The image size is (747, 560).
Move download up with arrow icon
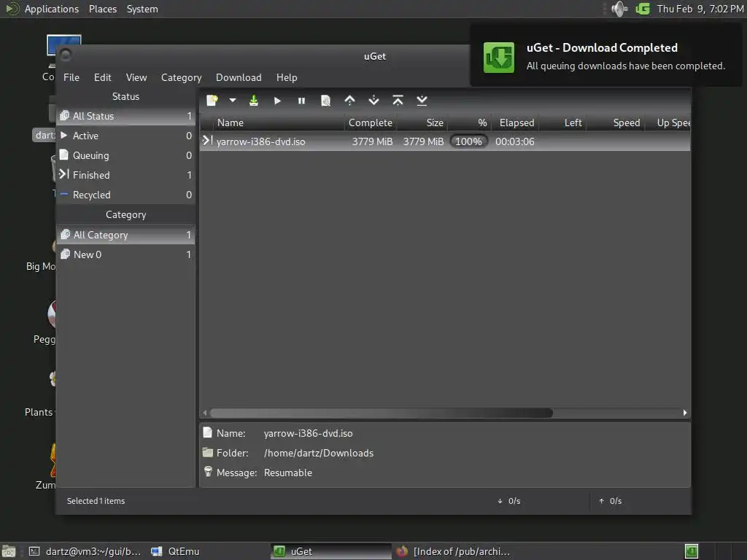tap(349, 101)
